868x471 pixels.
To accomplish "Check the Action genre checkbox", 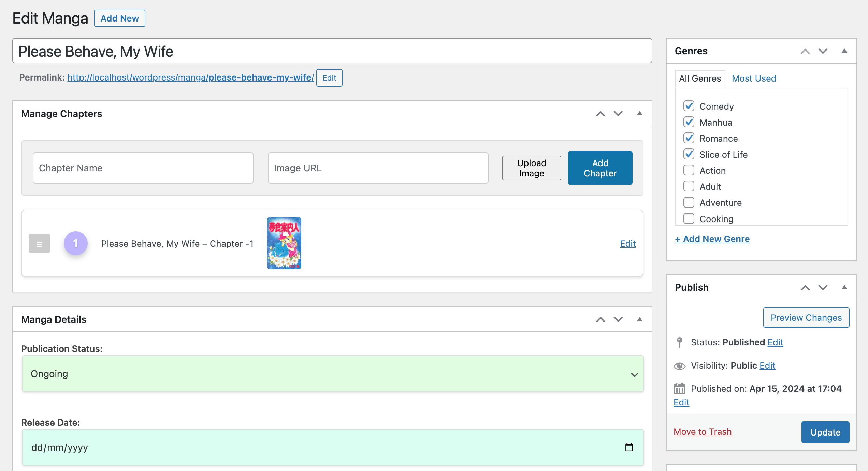I will click(689, 170).
